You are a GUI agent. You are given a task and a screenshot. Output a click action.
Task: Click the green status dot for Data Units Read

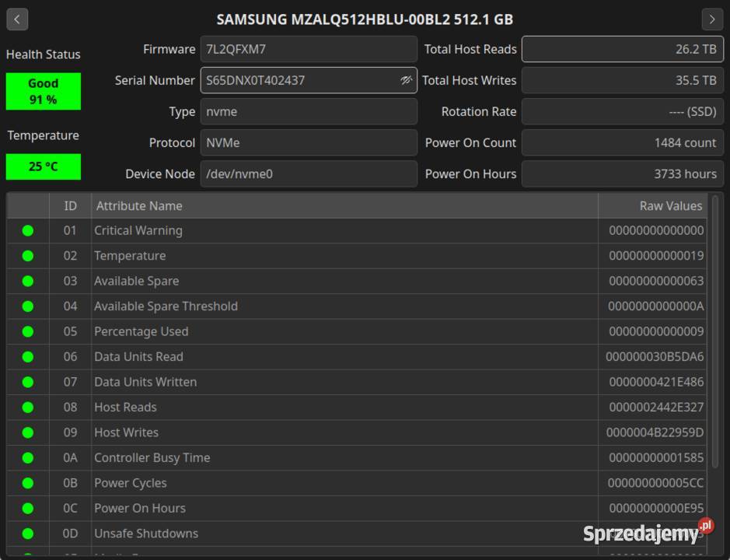(x=28, y=357)
